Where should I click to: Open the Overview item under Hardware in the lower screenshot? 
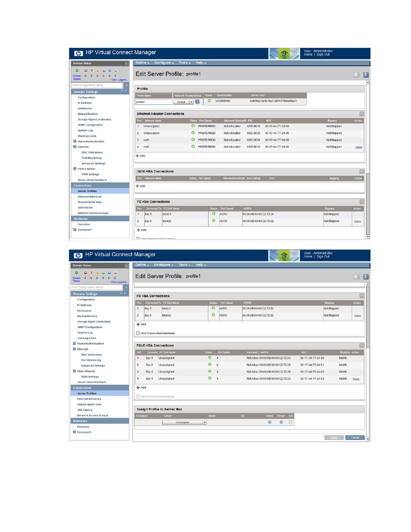(83, 427)
